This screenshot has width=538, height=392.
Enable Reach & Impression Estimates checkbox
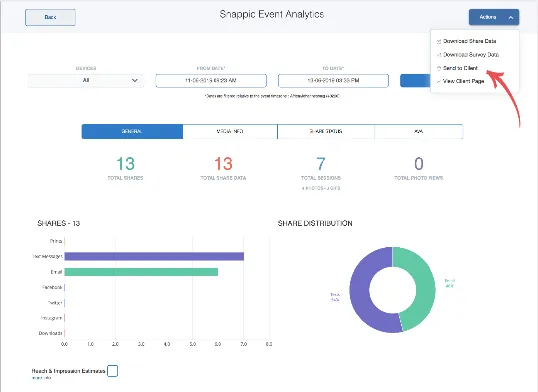(x=113, y=371)
